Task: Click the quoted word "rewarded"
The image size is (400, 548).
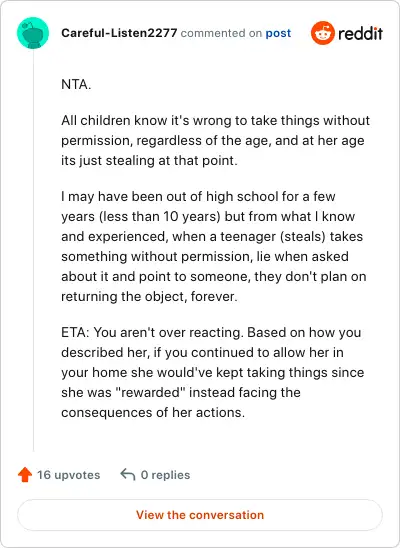Action: [x=152, y=392]
